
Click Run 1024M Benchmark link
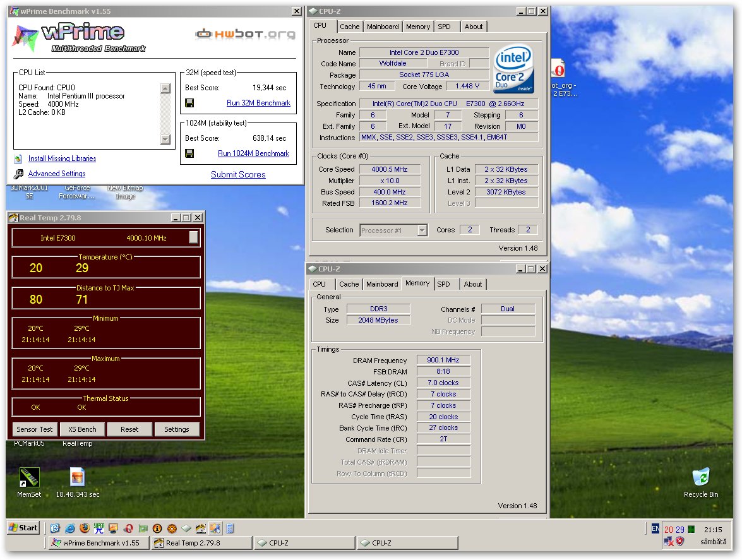pyautogui.click(x=253, y=153)
